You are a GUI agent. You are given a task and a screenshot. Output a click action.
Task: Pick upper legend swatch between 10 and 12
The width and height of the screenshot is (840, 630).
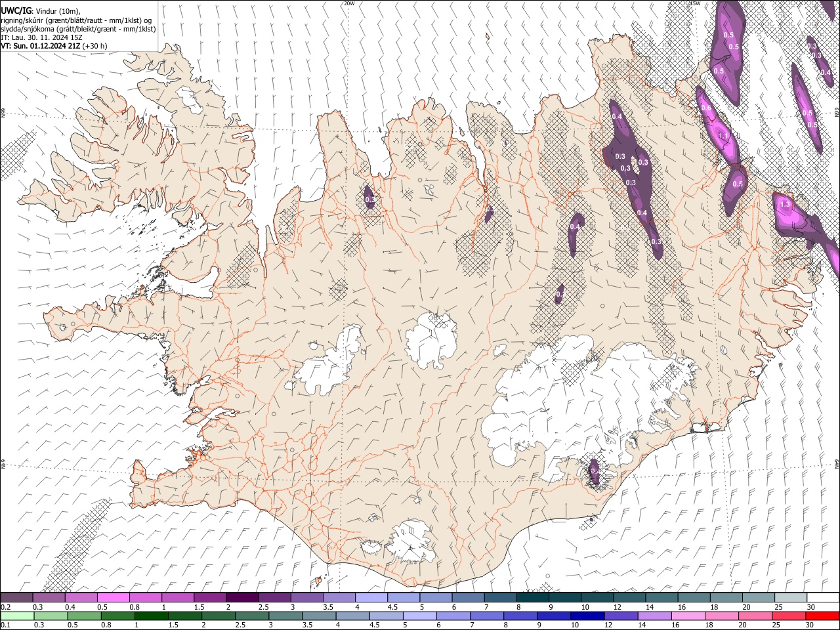pos(597,597)
